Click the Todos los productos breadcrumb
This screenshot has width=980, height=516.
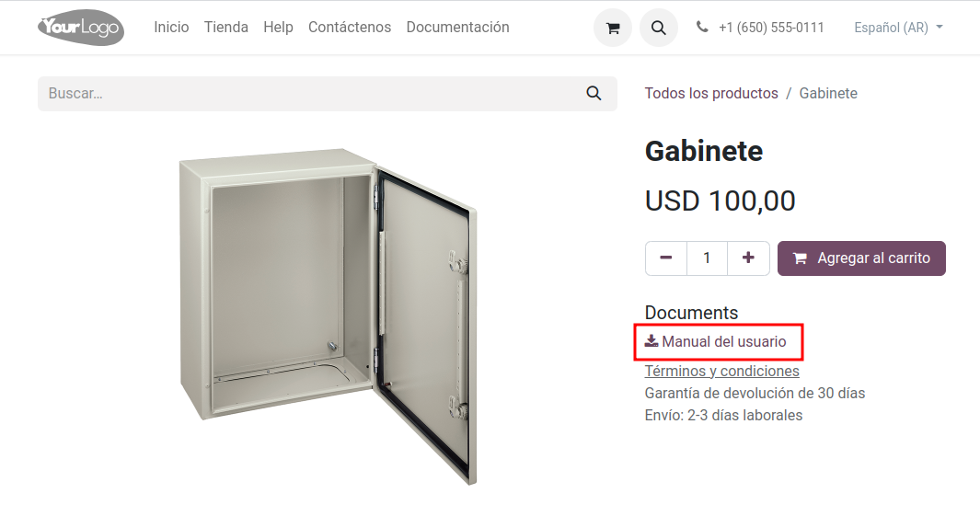711,93
